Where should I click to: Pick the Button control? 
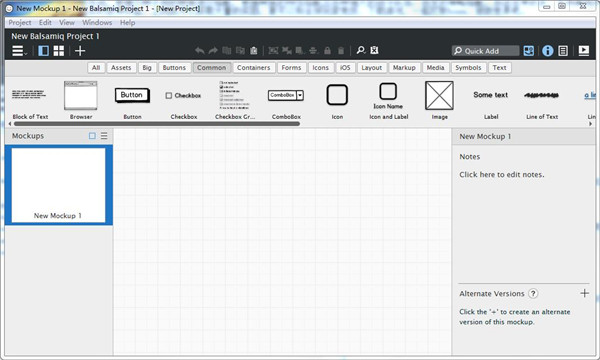pyautogui.click(x=132, y=100)
